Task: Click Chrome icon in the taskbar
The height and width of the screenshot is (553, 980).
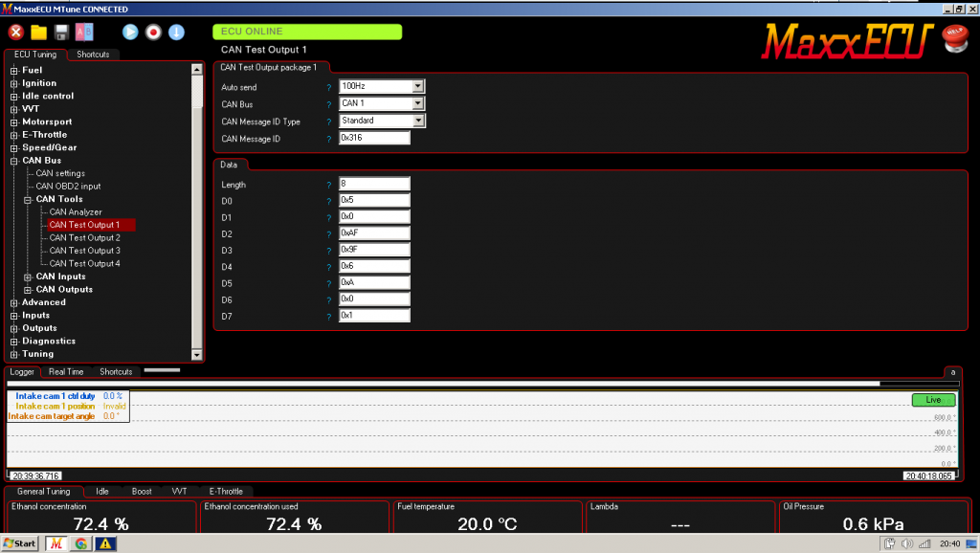Action: 80,543
